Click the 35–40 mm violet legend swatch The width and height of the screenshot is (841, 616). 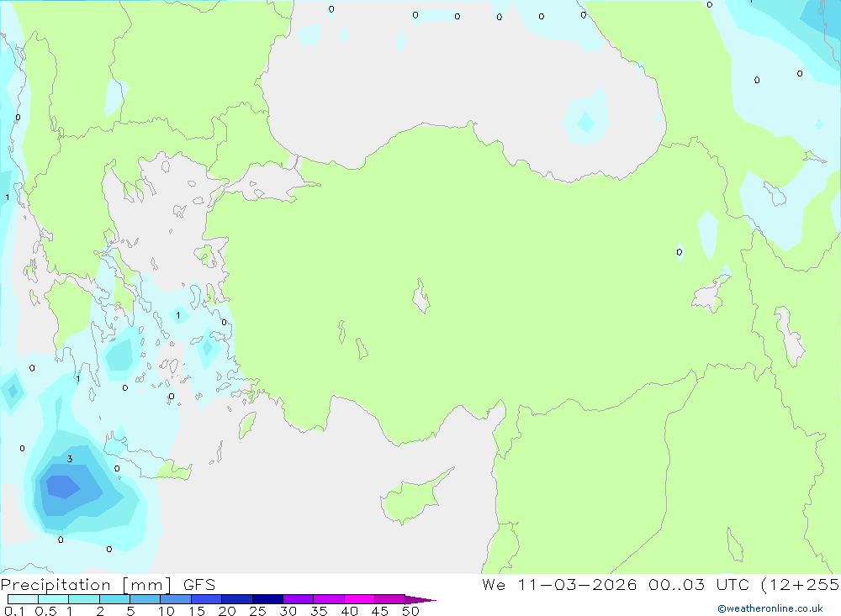point(328,599)
